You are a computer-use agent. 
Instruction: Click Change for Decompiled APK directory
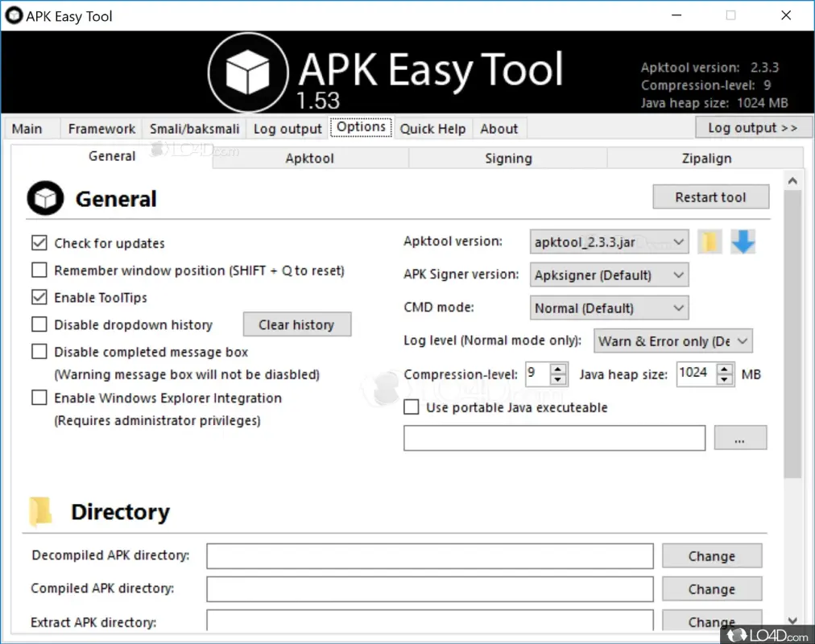[x=712, y=556]
